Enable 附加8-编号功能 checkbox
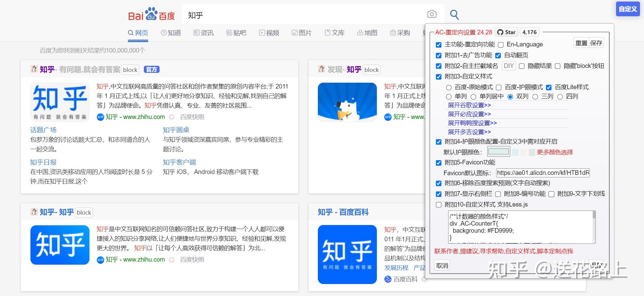 point(498,194)
